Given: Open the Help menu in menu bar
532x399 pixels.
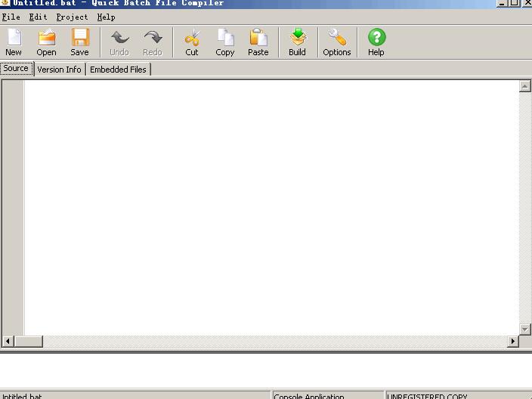Looking at the screenshot, I should click(x=107, y=17).
